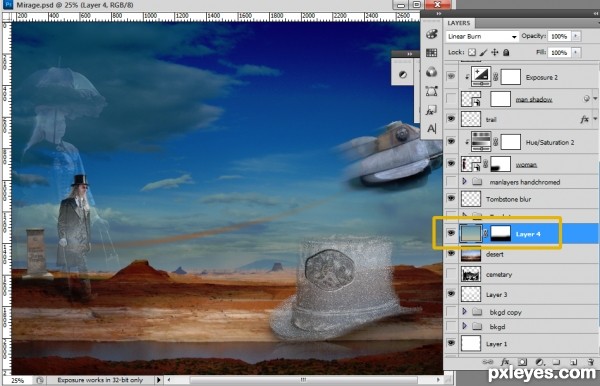Screen dimensions: 600x386
Task: Select Layer 4 layer mask thumbnail
Action: 501,233
